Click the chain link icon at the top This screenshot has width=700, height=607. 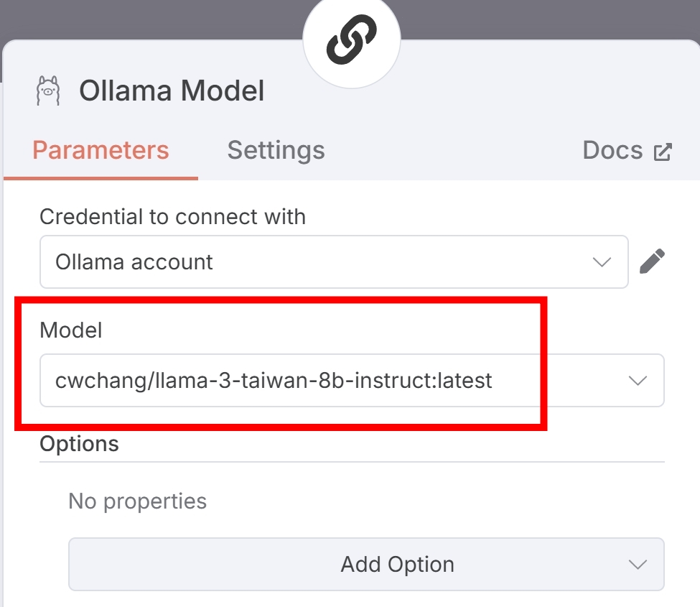coord(351,40)
